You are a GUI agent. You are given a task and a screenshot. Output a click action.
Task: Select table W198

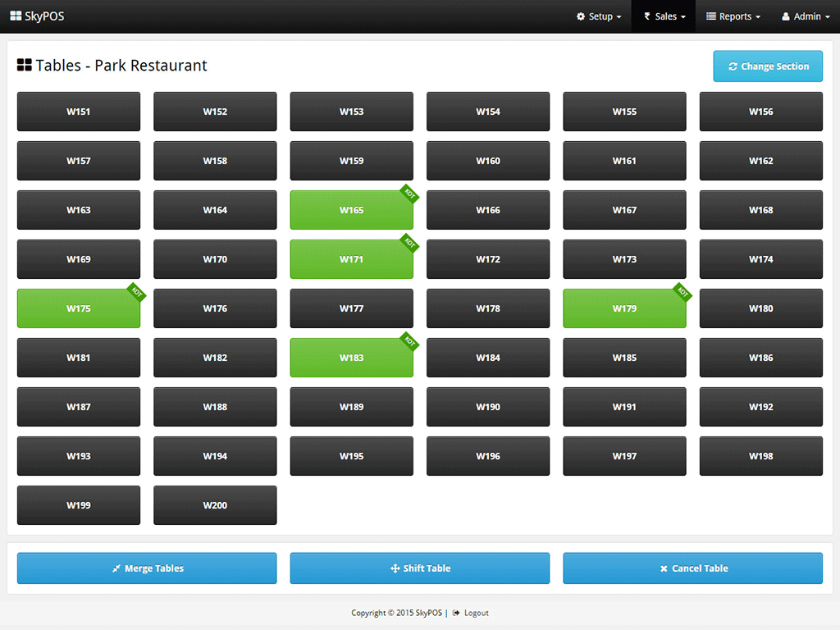pyautogui.click(x=761, y=456)
